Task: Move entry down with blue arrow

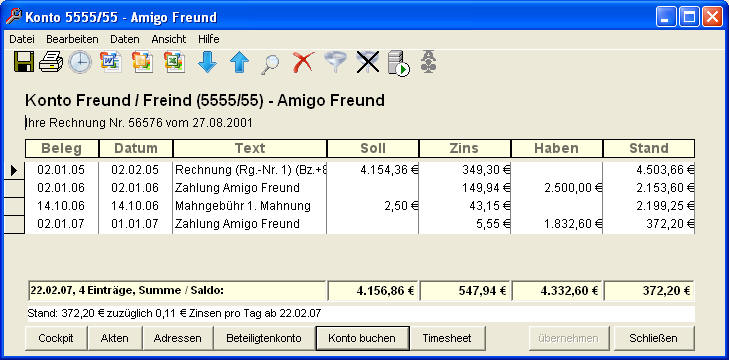Action: click(x=207, y=62)
